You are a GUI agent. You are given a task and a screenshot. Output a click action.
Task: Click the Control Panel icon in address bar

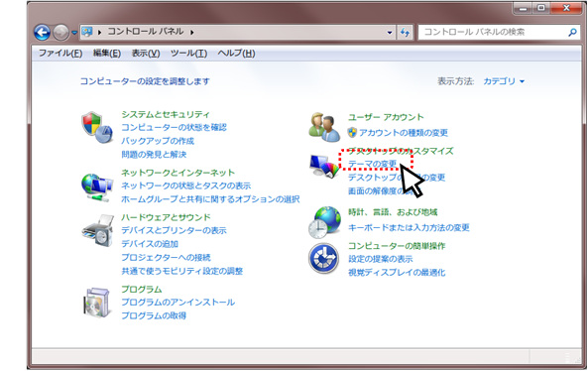point(87,32)
